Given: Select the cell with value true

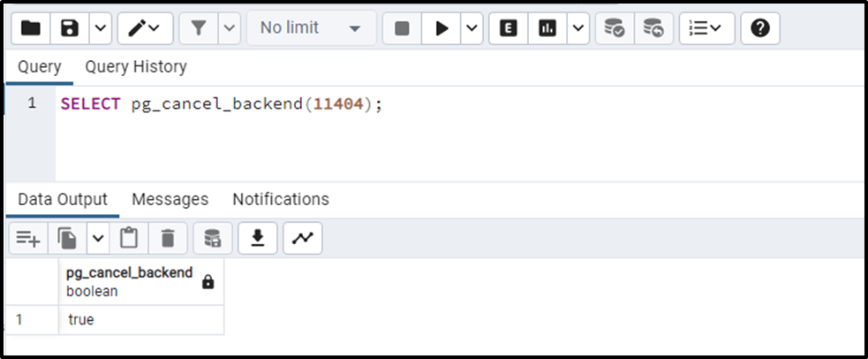Looking at the screenshot, I should coord(141,320).
